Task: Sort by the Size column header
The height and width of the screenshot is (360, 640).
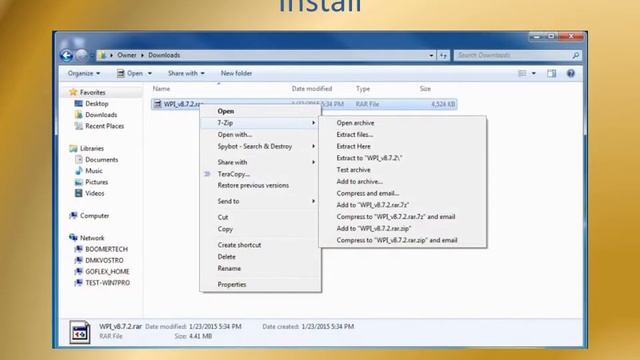Action: click(425, 89)
